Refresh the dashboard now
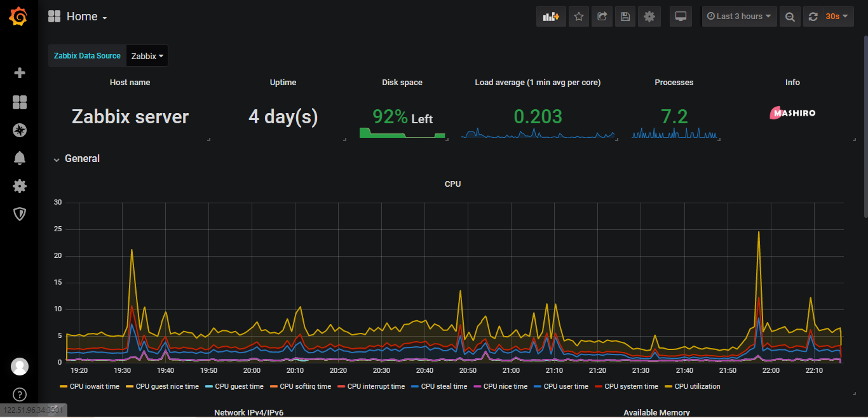Image resolution: width=868 pixels, height=418 pixels. (813, 17)
